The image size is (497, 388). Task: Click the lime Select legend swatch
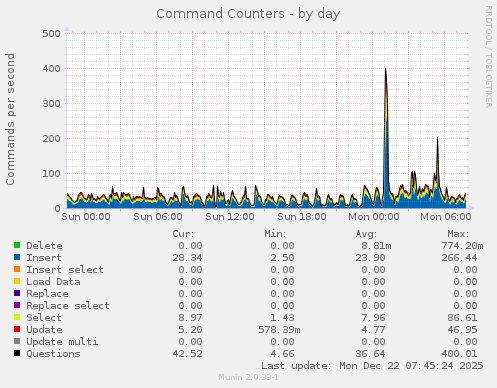(x=17, y=317)
